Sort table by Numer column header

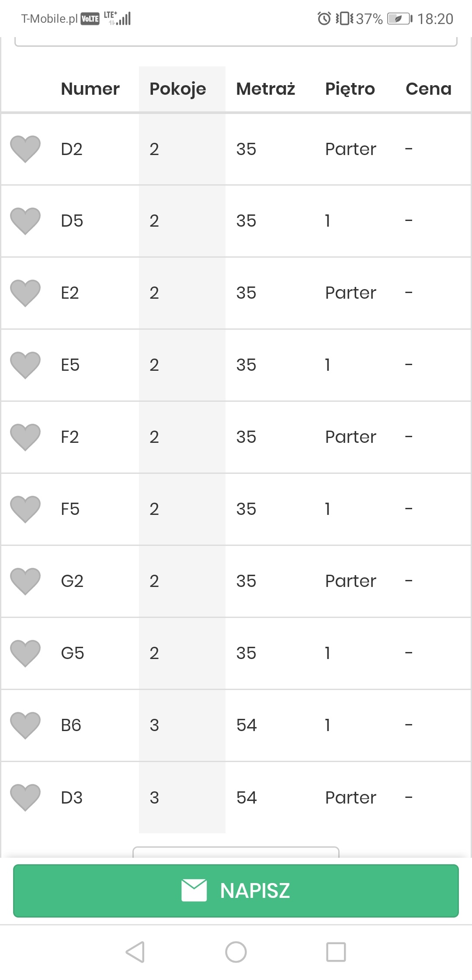pos(90,89)
